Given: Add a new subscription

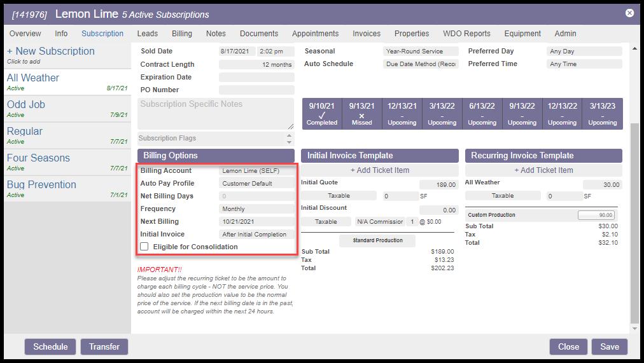Looking at the screenshot, I should coord(50,51).
